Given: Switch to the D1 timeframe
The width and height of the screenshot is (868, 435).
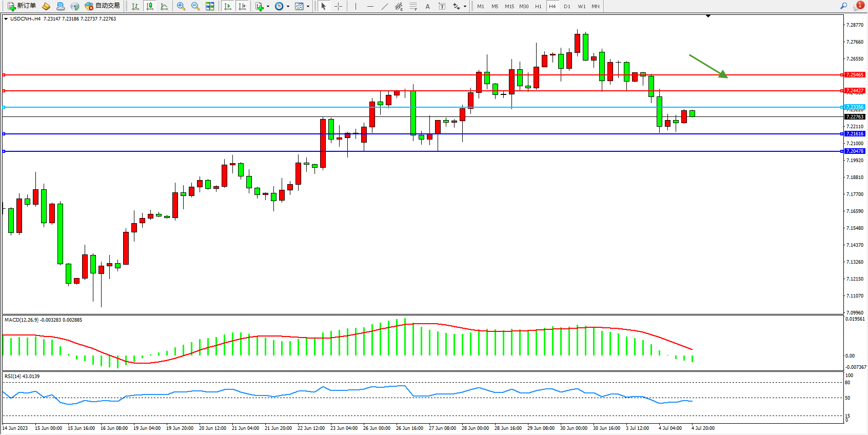Looking at the screenshot, I should [567, 6].
